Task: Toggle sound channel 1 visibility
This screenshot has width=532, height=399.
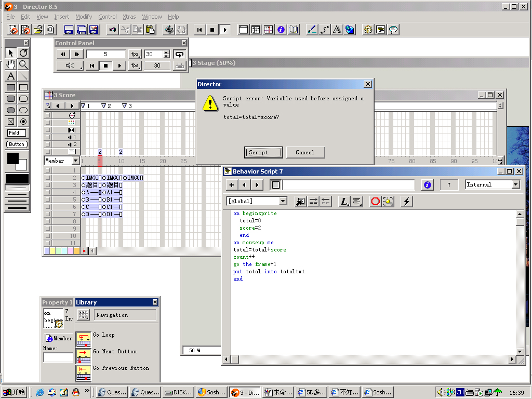Action: pyautogui.click(x=48, y=137)
